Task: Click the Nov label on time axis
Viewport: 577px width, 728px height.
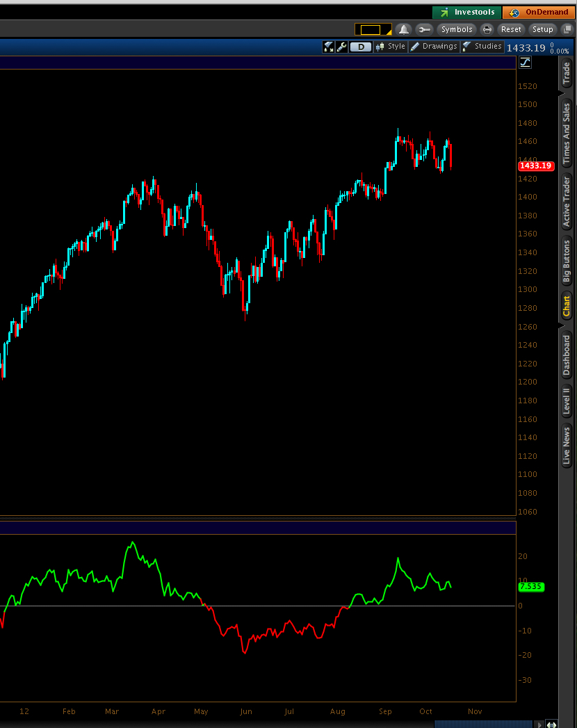Action: click(475, 711)
